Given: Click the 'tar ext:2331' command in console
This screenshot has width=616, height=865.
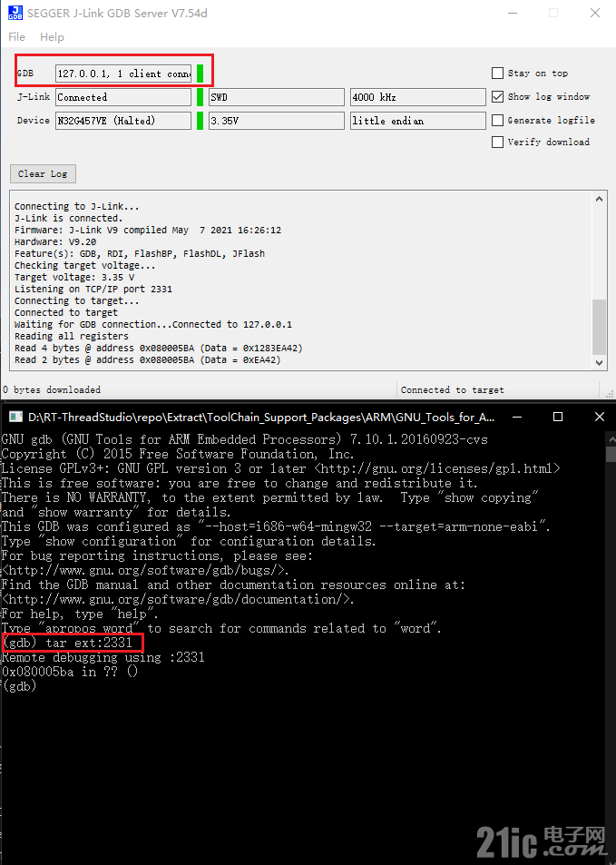Looking at the screenshot, I should [x=89, y=643].
